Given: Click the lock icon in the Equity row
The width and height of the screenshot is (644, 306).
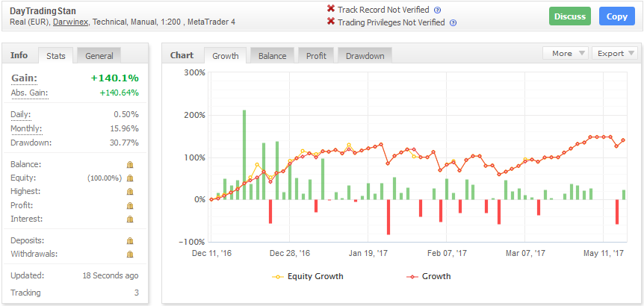Looking at the screenshot, I should [x=130, y=178].
